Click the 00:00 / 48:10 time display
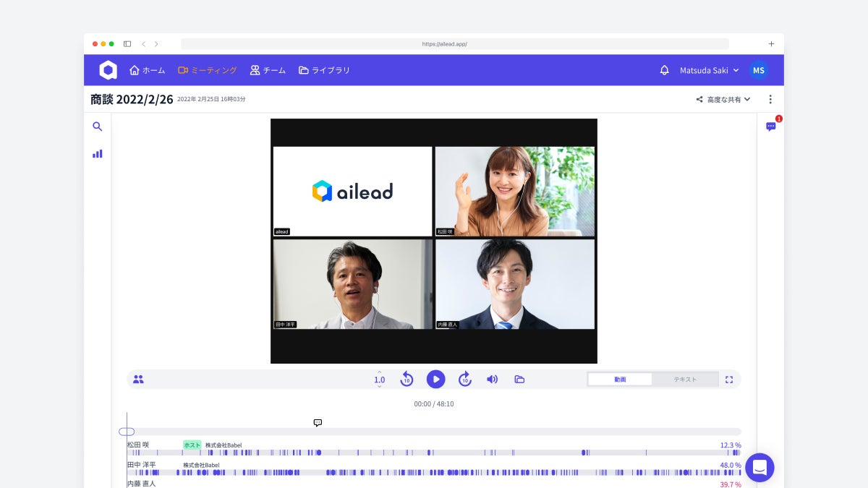This screenshot has height=488, width=868. pos(434,404)
